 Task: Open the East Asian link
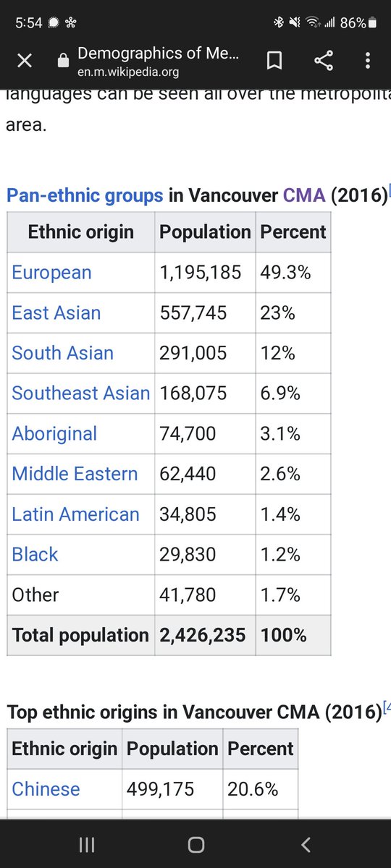56,313
